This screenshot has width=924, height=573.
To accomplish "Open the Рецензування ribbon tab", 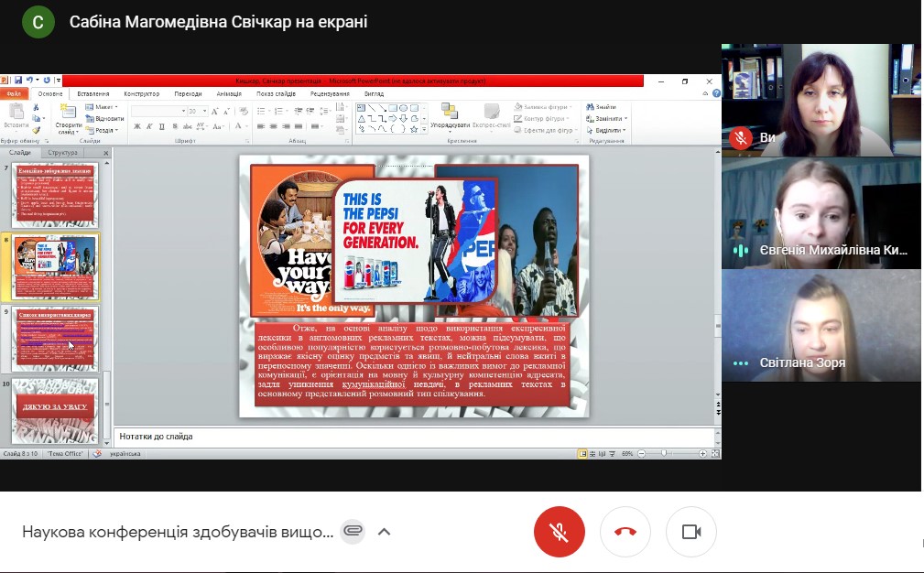I will click(330, 94).
